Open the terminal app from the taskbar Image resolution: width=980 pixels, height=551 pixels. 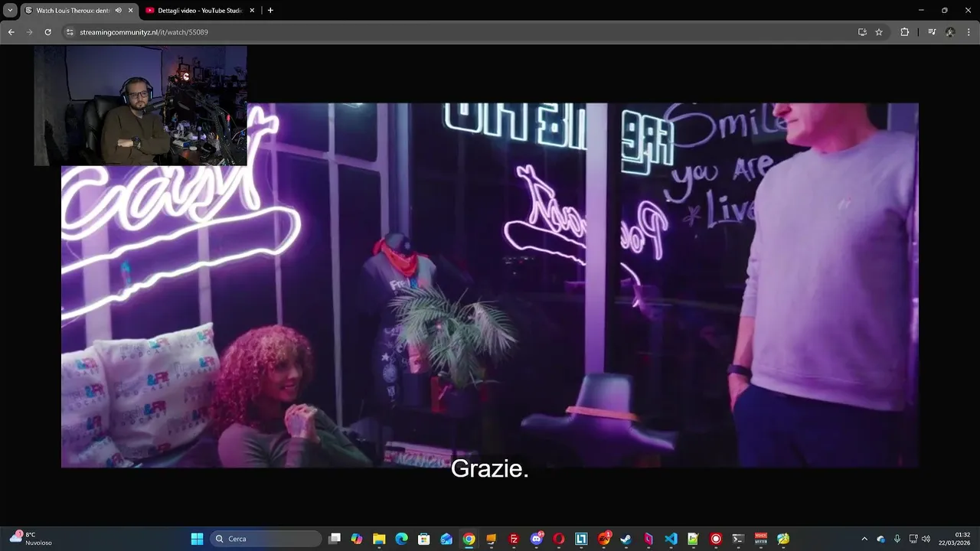coord(738,539)
